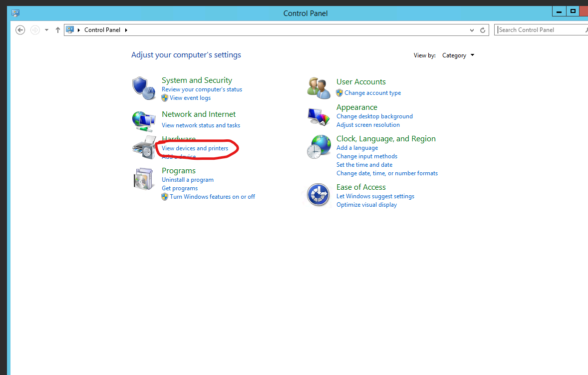Click the User Accounts people icon
Viewport: 588px width, 375px height.
(319, 88)
